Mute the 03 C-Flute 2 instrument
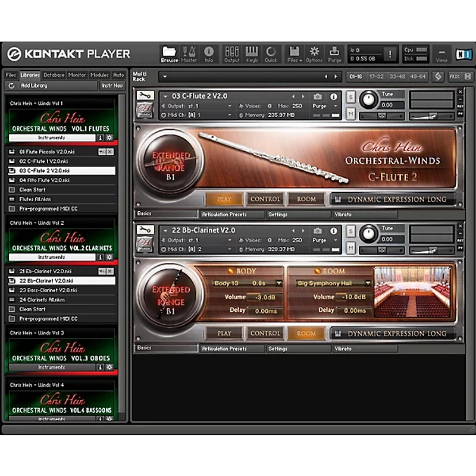 (x=350, y=114)
